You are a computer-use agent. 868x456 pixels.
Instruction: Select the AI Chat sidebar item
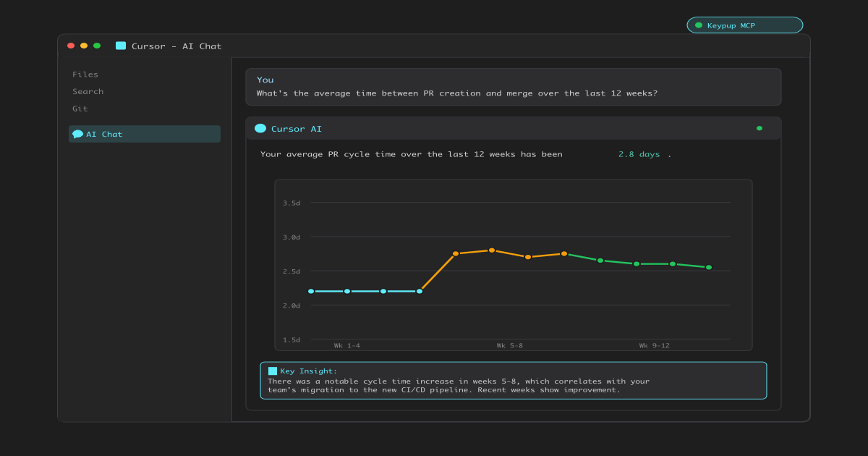coord(145,134)
